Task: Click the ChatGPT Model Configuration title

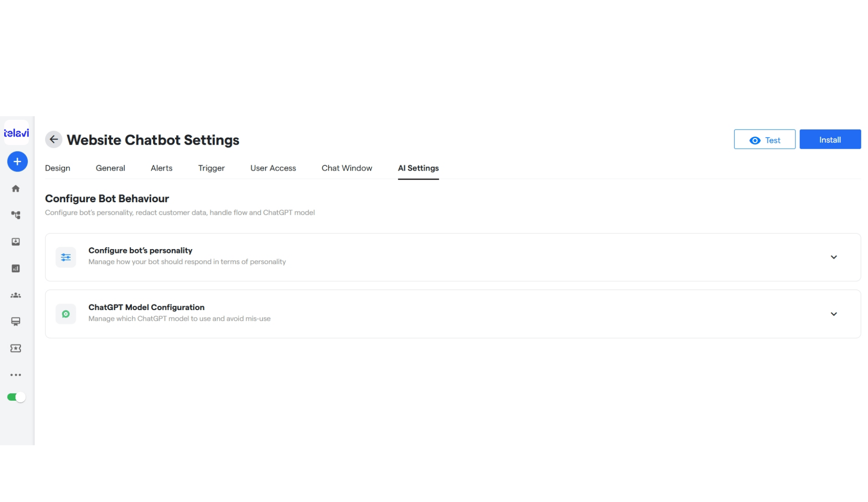Action: pyautogui.click(x=147, y=307)
